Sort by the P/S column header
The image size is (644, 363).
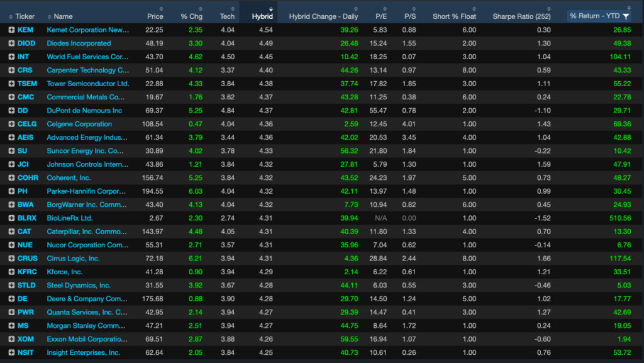coord(410,16)
